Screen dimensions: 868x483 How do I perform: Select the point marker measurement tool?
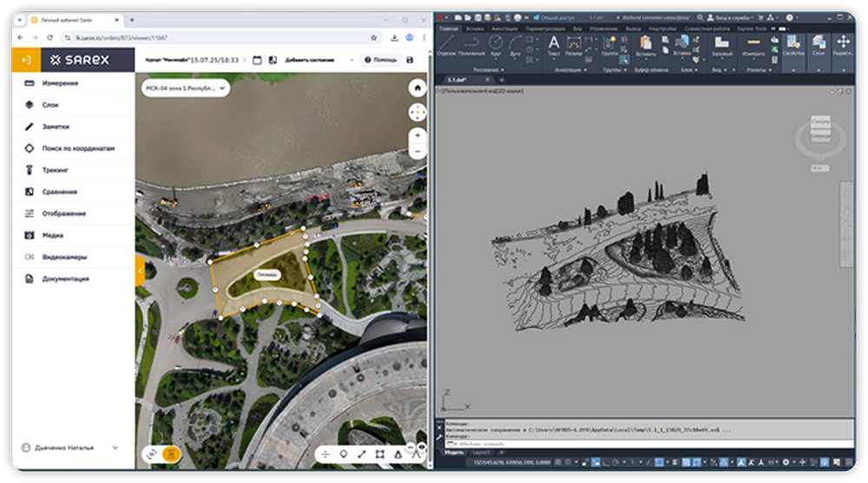[x=343, y=454]
